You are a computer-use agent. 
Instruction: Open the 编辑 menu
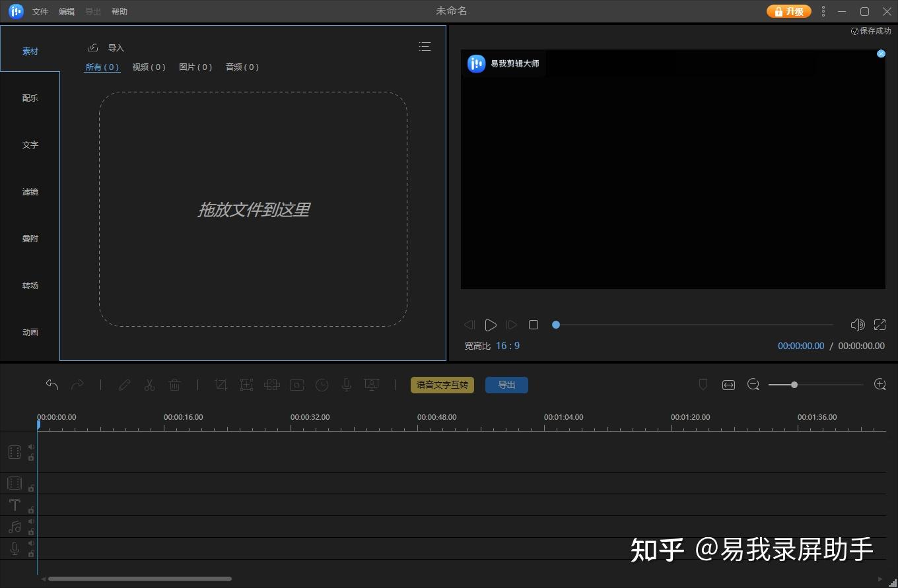[67, 12]
